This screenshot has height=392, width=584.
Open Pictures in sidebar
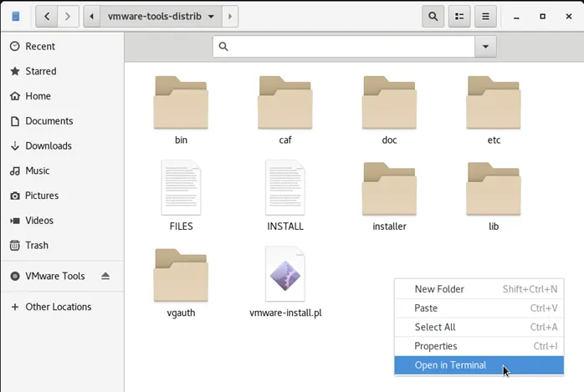62,196
